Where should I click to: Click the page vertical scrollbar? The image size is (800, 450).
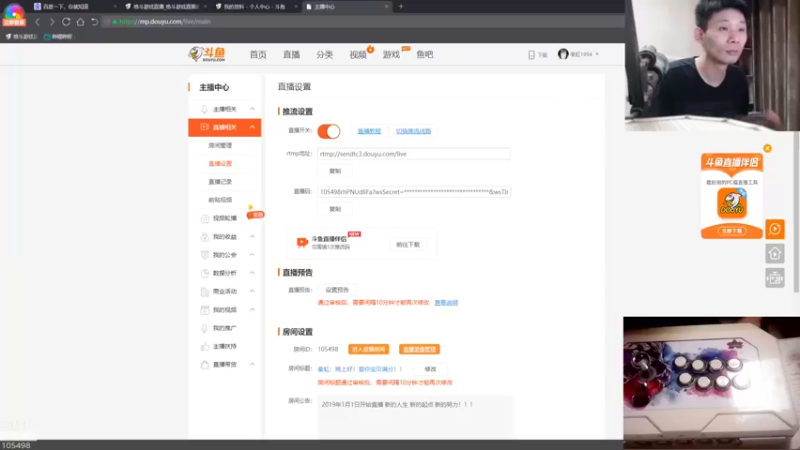796,212
